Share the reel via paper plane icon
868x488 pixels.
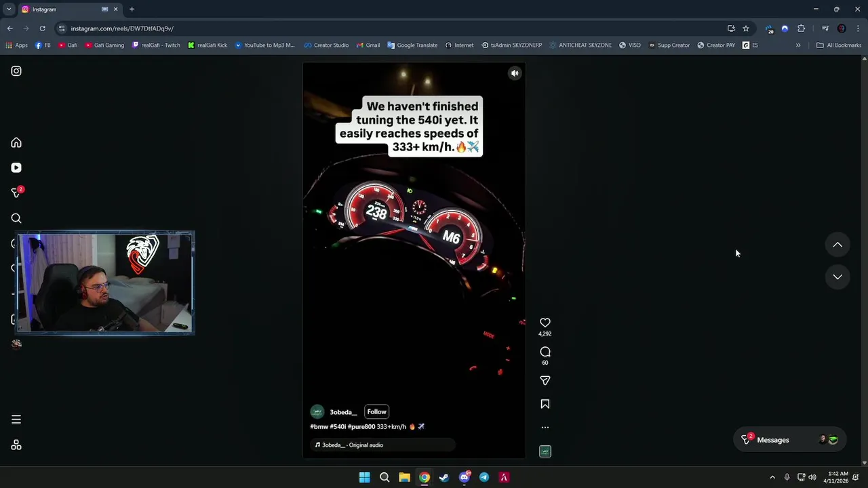(545, 381)
